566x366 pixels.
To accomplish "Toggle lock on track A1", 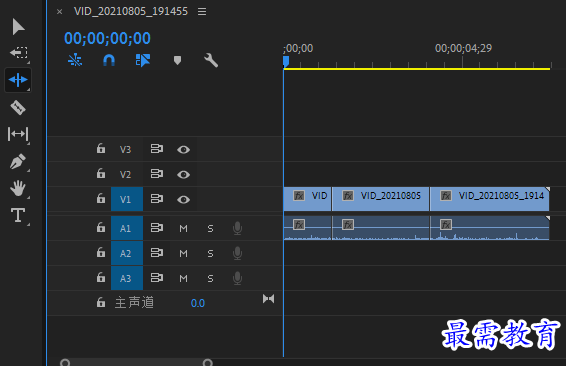I will [x=101, y=227].
